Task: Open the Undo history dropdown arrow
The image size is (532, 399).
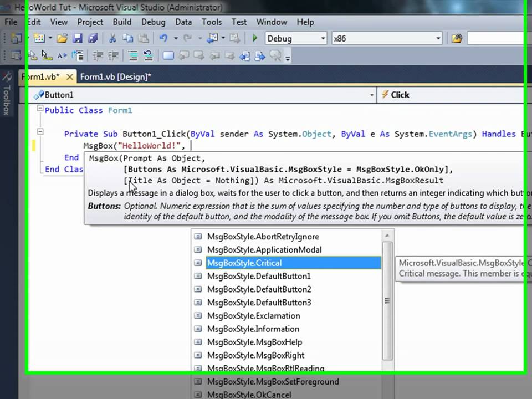Action: pyautogui.click(x=176, y=38)
